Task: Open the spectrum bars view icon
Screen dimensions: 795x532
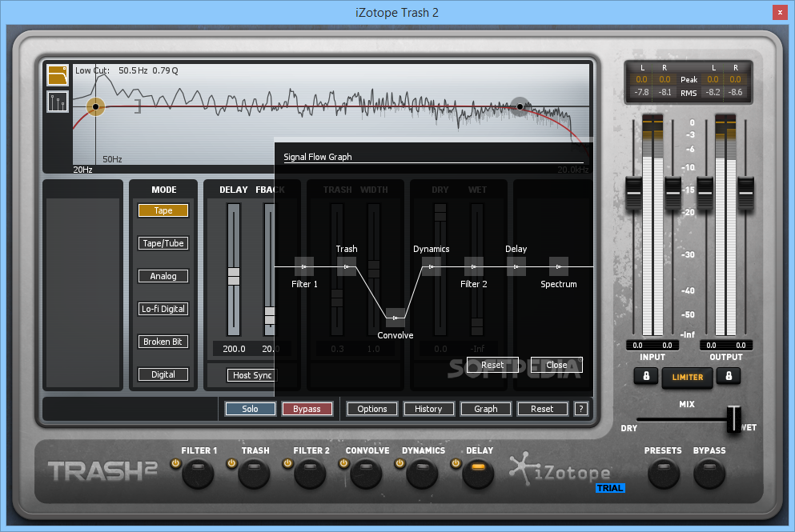Action: [58, 102]
